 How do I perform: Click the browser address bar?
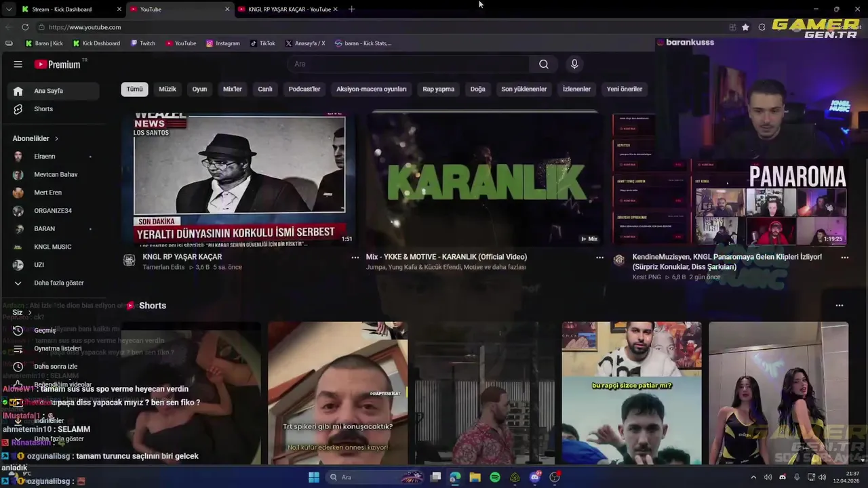pyautogui.click(x=380, y=27)
